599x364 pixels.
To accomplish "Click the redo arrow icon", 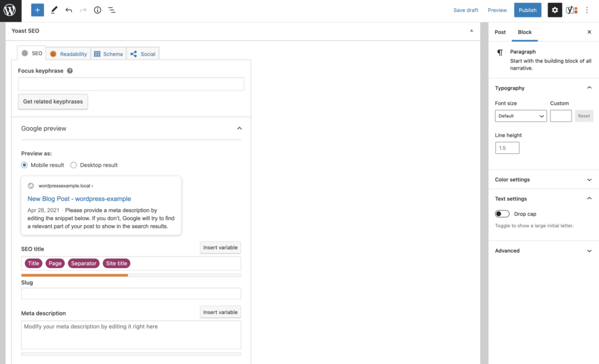I will point(83,11).
